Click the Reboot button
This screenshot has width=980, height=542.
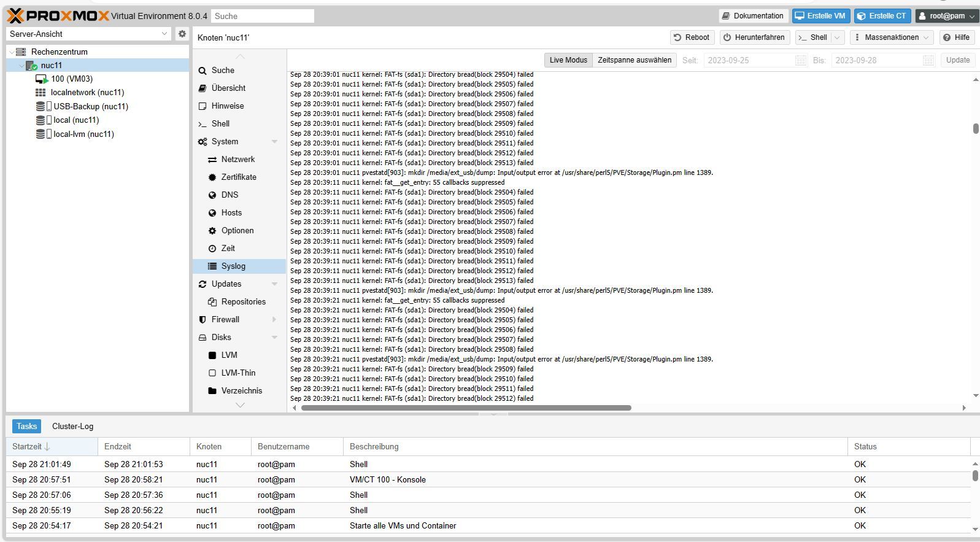(692, 37)
